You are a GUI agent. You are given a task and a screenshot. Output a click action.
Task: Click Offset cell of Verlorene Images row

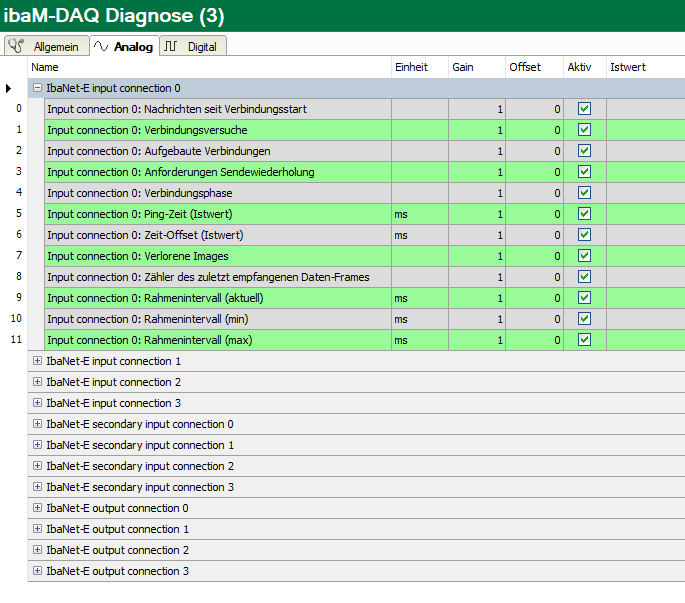[535, 256]
